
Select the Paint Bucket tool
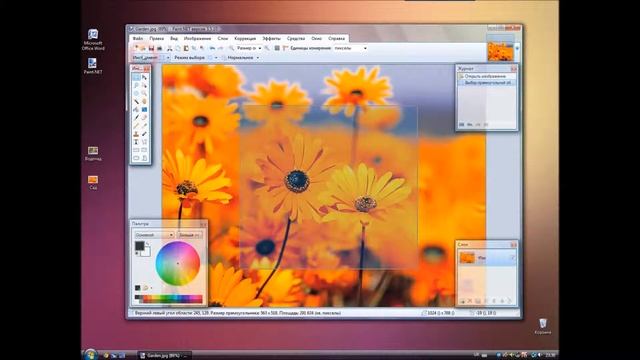136,109
